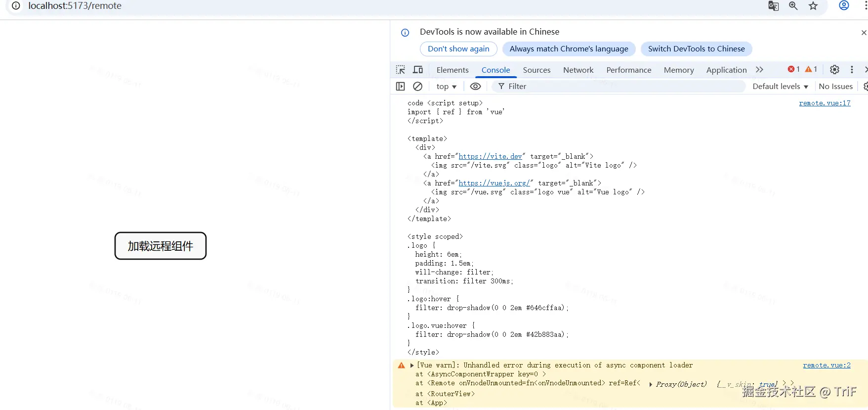This screenshot has width=868, height=410.
Task: Go to the Memory tab
Action: pos(679,70)
